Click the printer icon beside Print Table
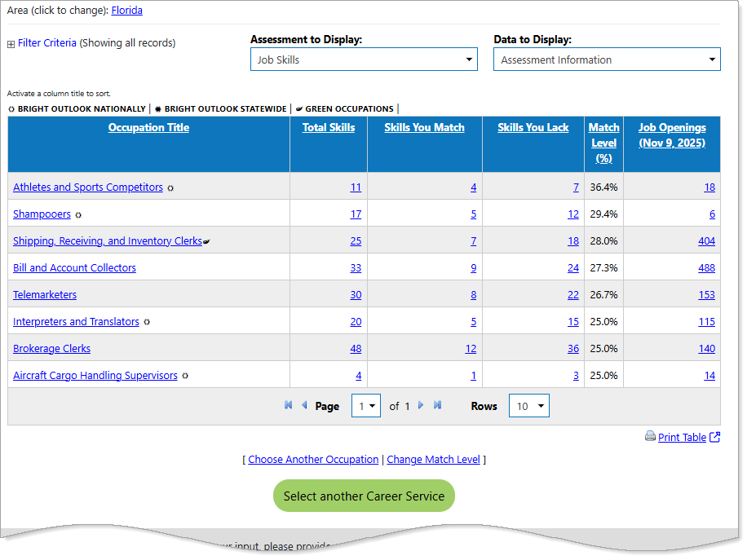This screenshot has height=560, width=747. click(x=650, y=436)
